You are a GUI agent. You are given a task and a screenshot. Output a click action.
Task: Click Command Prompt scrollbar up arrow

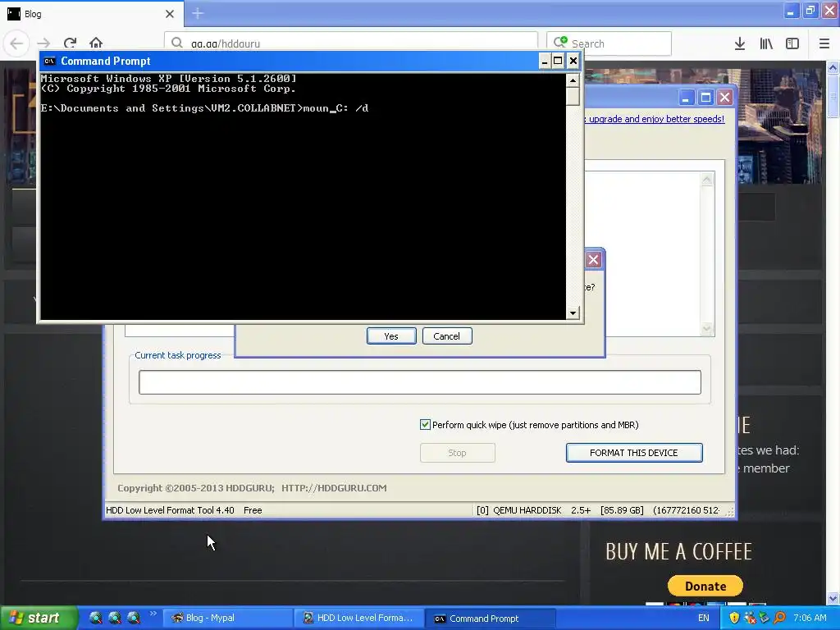(573, 80)
